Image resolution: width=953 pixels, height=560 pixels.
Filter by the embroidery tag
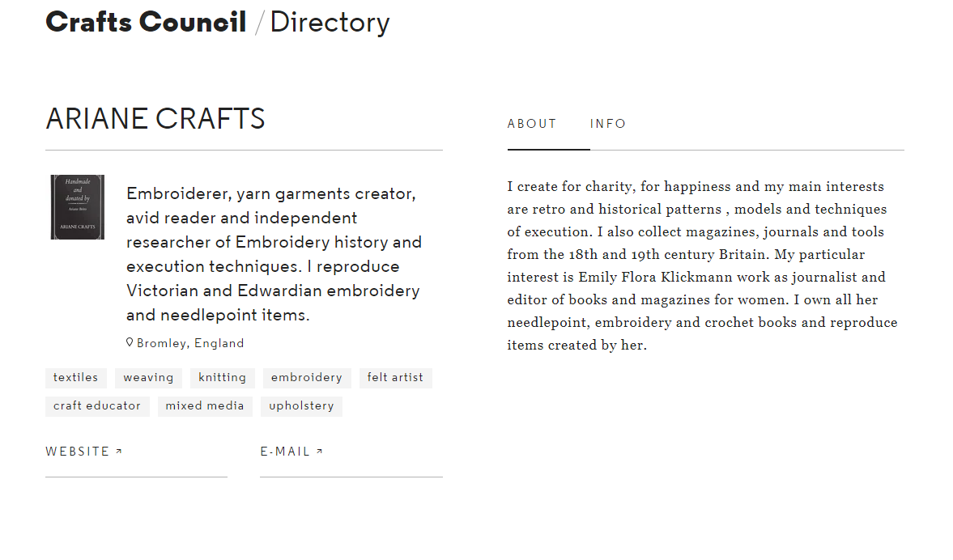[x=307, y=378]
